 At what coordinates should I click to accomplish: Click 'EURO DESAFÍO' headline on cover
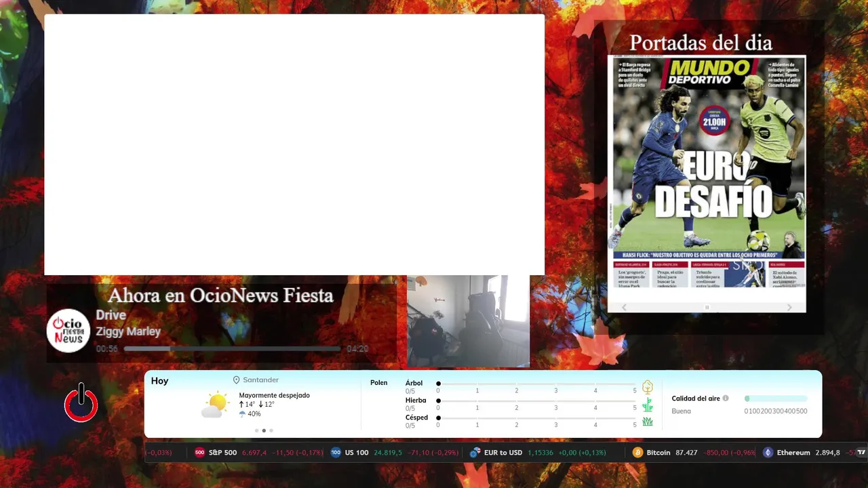pyautogui.click(x=713, y=184)
